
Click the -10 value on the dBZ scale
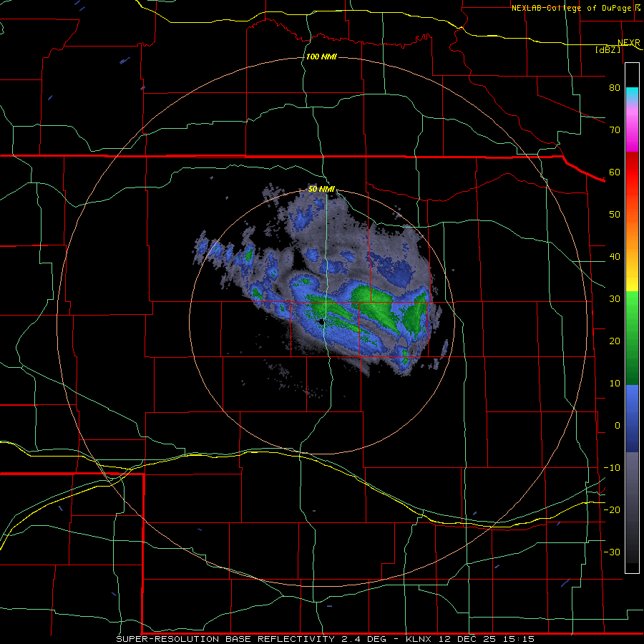click(x=612, y=467)
